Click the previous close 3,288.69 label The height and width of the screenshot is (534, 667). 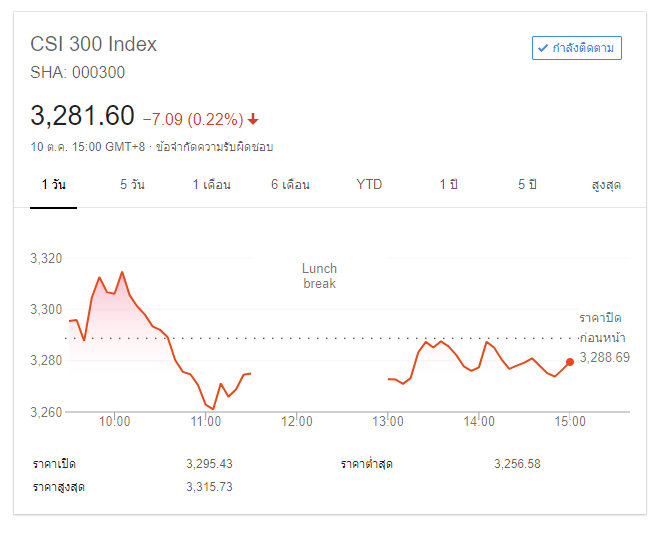pyautogui.click(x=604, y=357)
